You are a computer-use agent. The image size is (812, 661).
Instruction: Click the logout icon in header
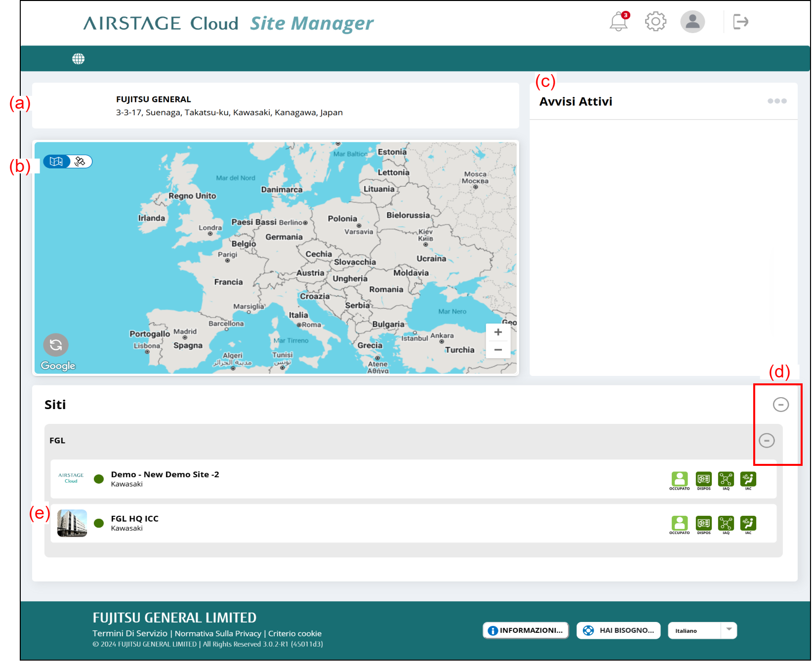[x=740, y=22]
